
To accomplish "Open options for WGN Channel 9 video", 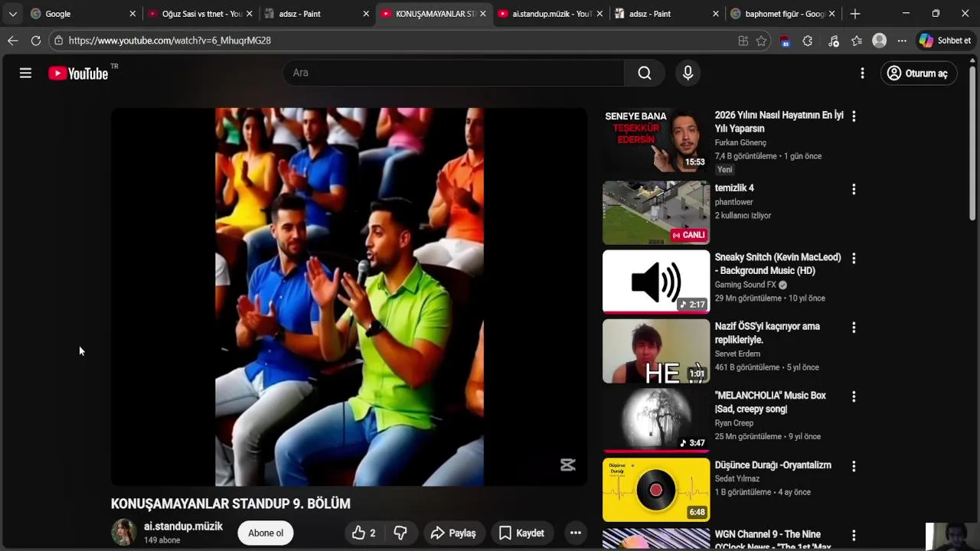I will [x=854, y=536].
